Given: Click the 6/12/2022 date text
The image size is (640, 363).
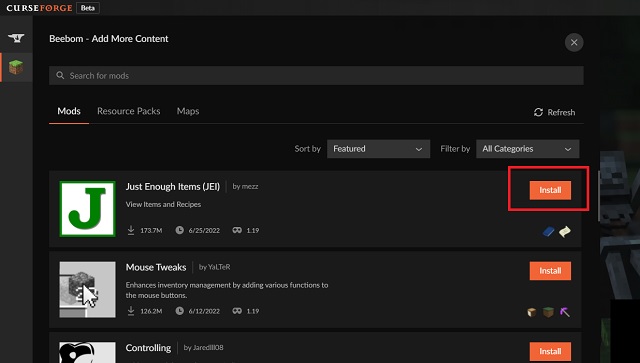Looking at the screenshot, I should pos(204,311).
